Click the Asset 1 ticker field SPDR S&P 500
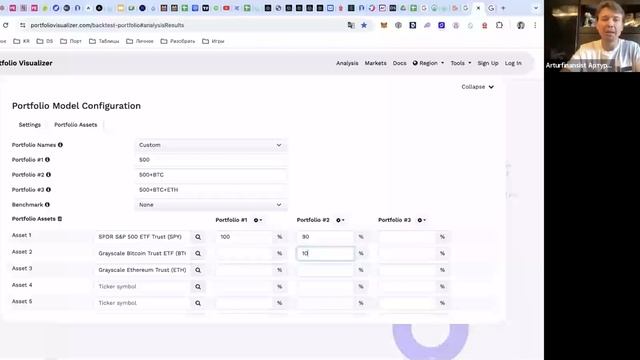This screenshot has width=640, height=360. tap(143, 237)
